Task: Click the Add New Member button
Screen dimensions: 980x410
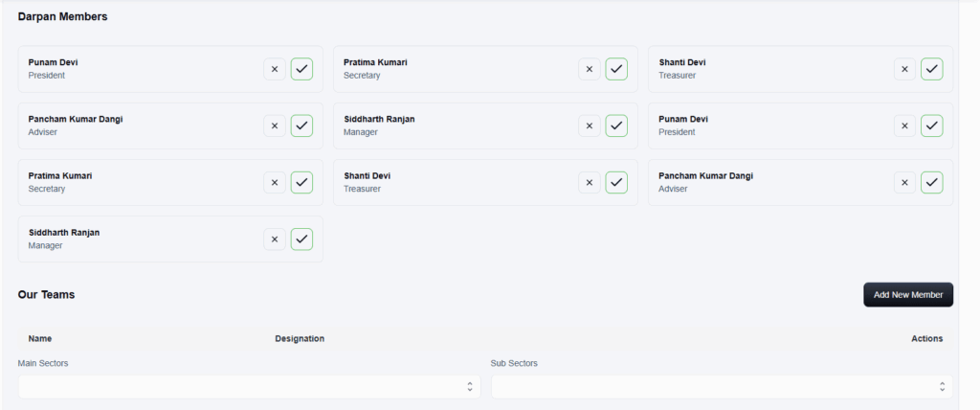Action: pos(908,295)
